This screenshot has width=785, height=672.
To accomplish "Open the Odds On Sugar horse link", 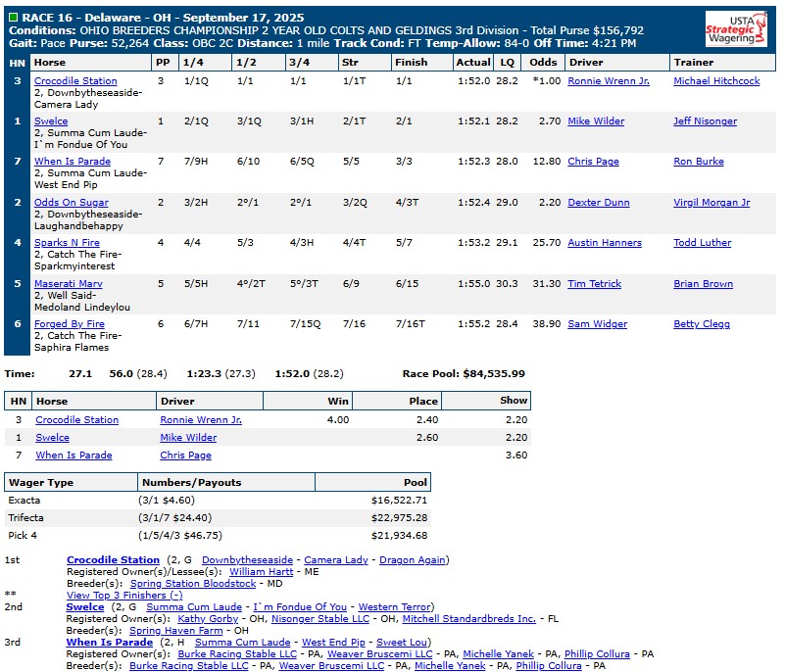I will 71,203.
